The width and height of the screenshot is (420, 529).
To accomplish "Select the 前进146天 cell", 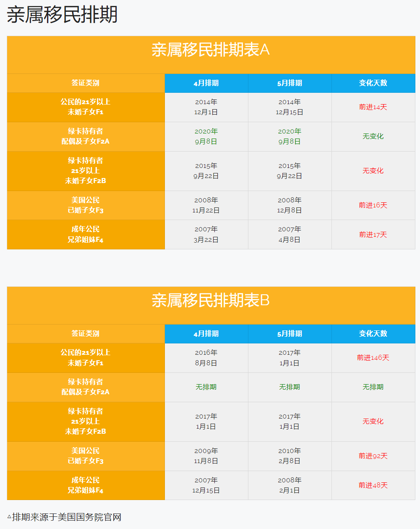I will point(373,358).
